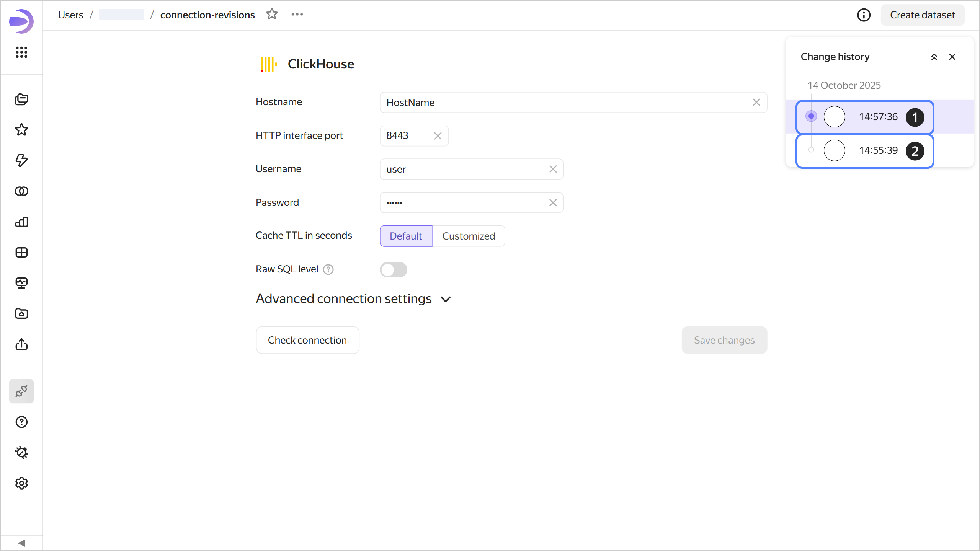Select the 14:55:39 revision entry
980x551 pixels.
pyautogui.click(x=878, y=150)
